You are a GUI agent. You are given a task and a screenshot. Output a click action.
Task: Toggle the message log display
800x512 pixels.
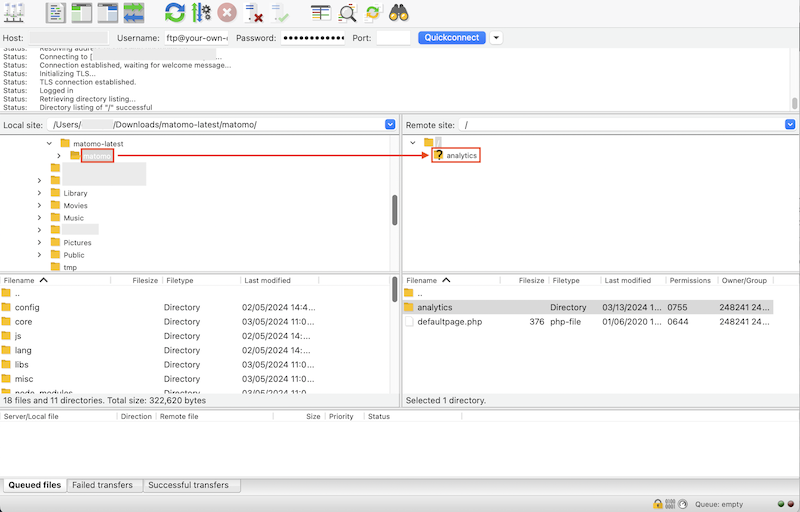(x=56, y=13)
